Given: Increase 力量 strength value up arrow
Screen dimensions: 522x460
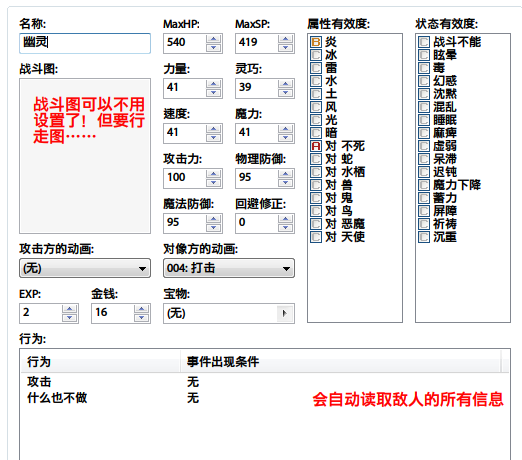Looking at the screenshot, I should point(213,84).
